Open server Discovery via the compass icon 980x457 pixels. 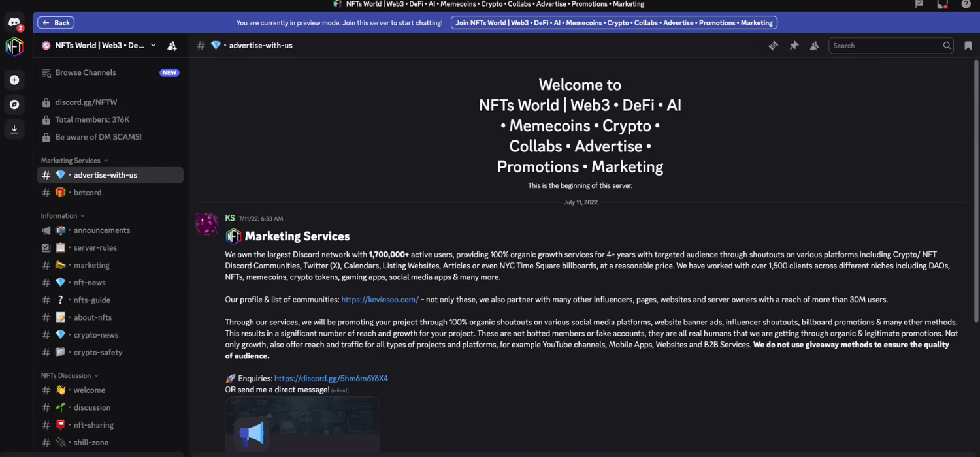click(x=14, y=104)
